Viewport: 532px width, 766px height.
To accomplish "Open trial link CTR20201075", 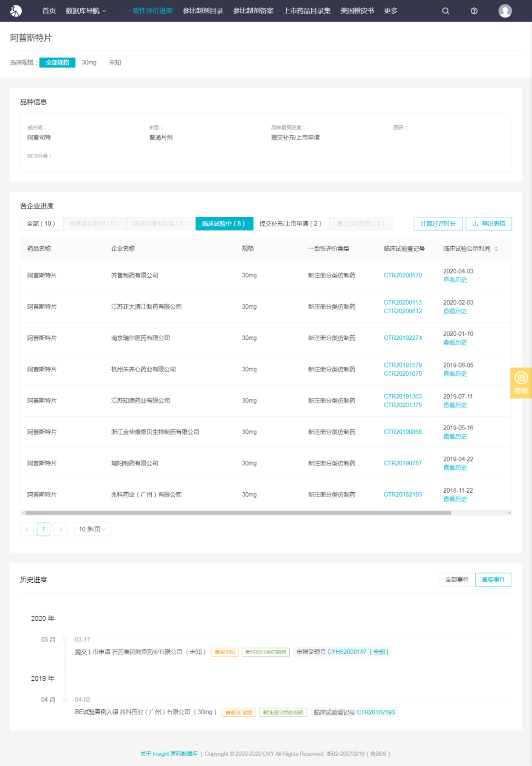I will tap(403, 374).
